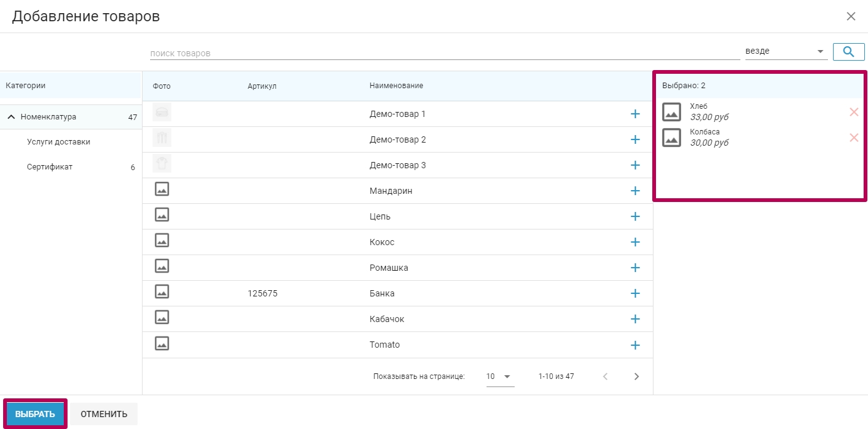This screenshot has height=429, width=868.
Task: Click the Артикул column header
Action: click(262, 86)
